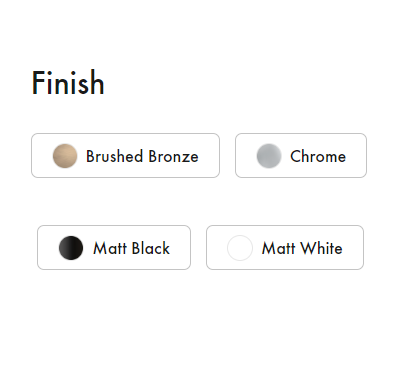Click the grey Chrome swatch circle
This screenshot has width=397, height=369.
click(x=269, y=156)
